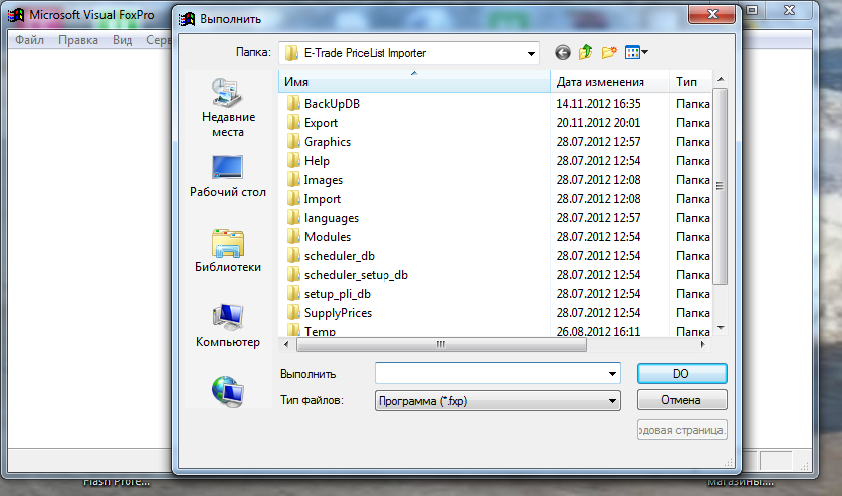Viewport: 842px width, 496px height.
Task: Open Recent Places (Недавние места)
Action: (228, 107)
